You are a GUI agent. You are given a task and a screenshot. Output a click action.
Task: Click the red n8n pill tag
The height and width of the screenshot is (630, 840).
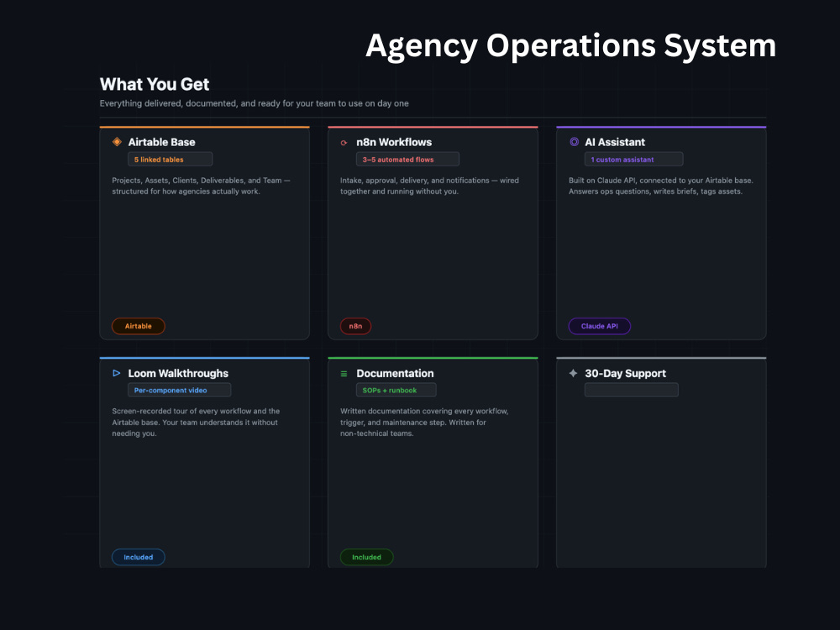[x=355, y=326]
